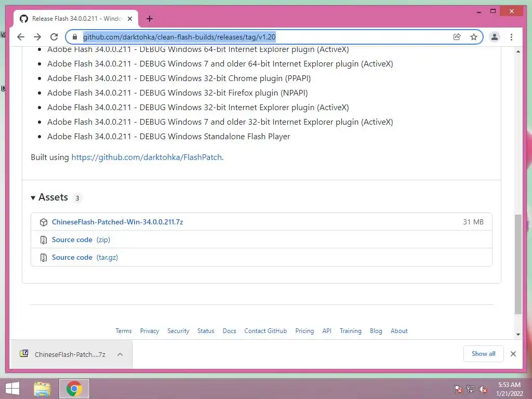Open the API footer link
The image size is (532, 399).
(327, 331)
